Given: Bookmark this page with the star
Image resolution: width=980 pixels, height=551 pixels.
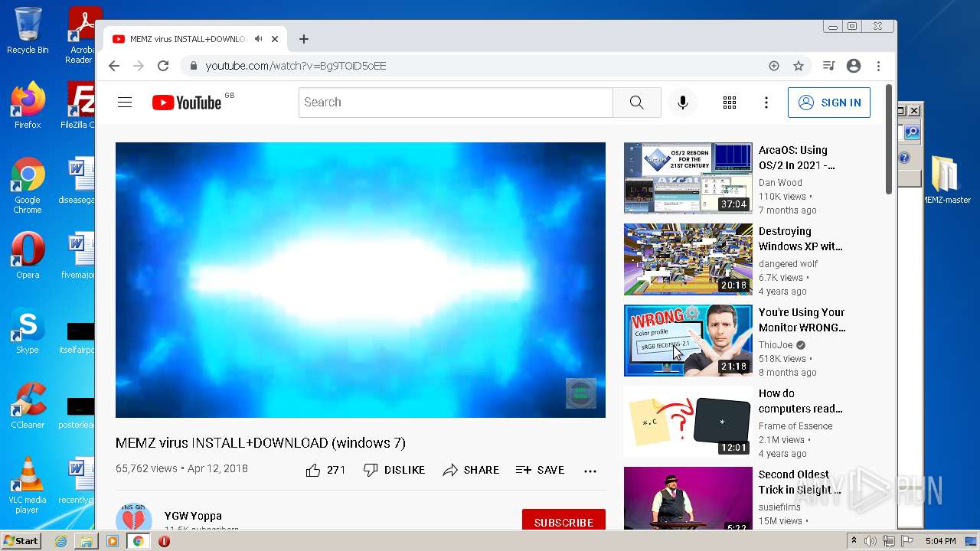Looking at the screenshot, I should (799, 66).
